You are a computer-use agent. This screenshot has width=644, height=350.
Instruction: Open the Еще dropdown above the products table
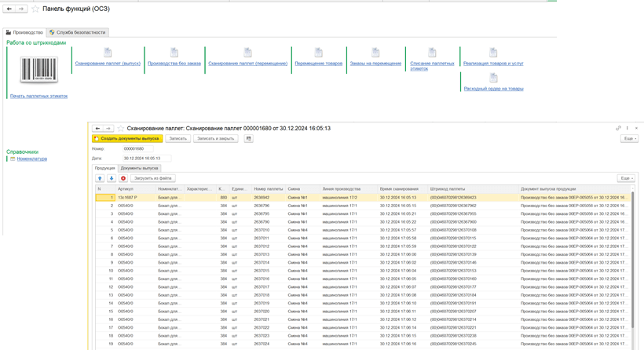pyautogui.click(x=625, y=178)
